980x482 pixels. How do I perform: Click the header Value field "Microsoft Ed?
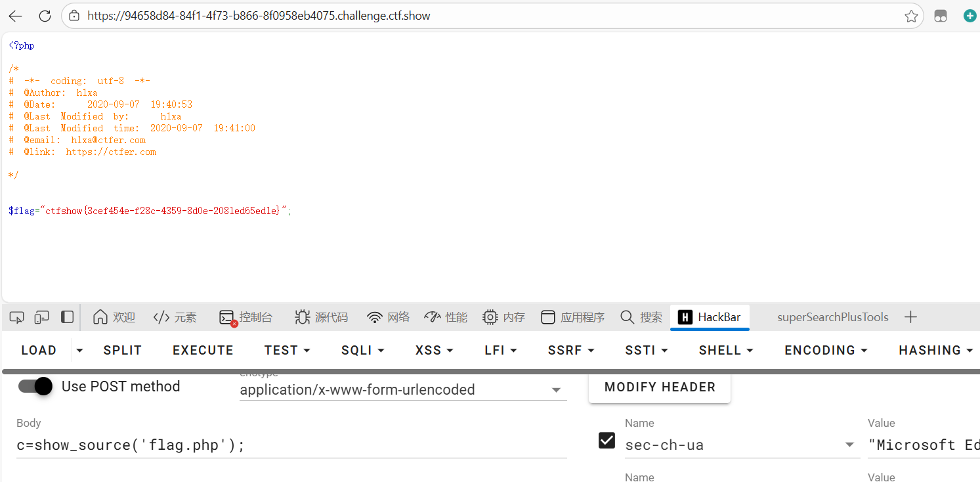(924, 445)
